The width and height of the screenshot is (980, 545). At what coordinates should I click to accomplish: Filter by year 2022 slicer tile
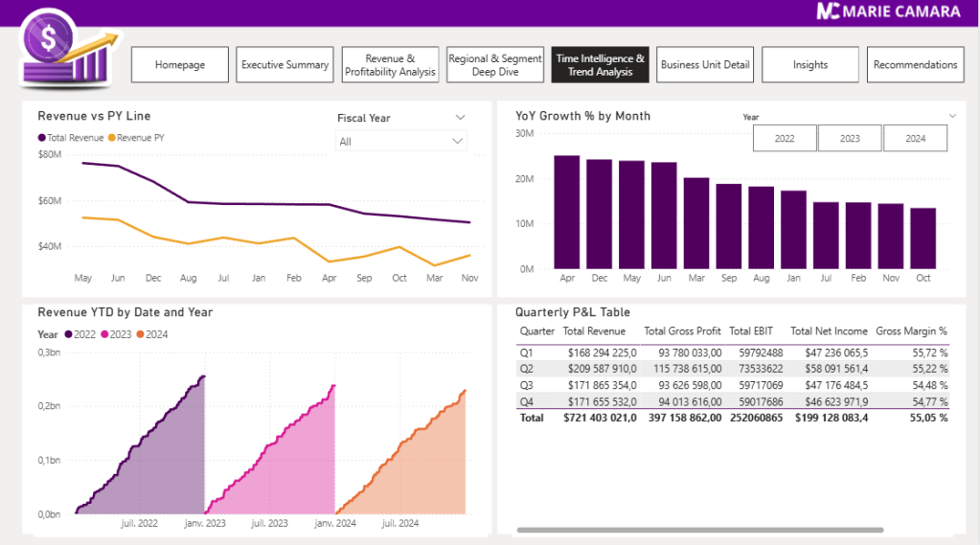click(785, 138)
